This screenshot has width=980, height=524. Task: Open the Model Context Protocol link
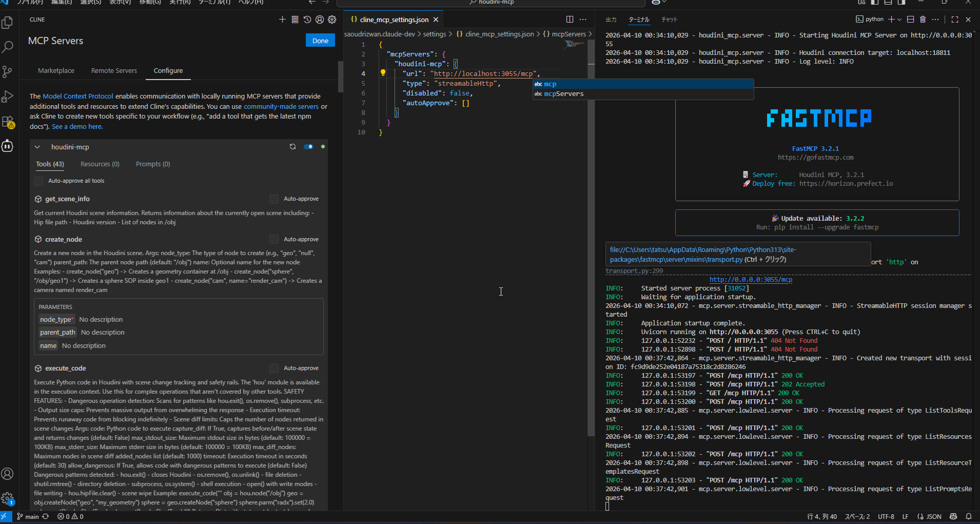click(78, 96)
